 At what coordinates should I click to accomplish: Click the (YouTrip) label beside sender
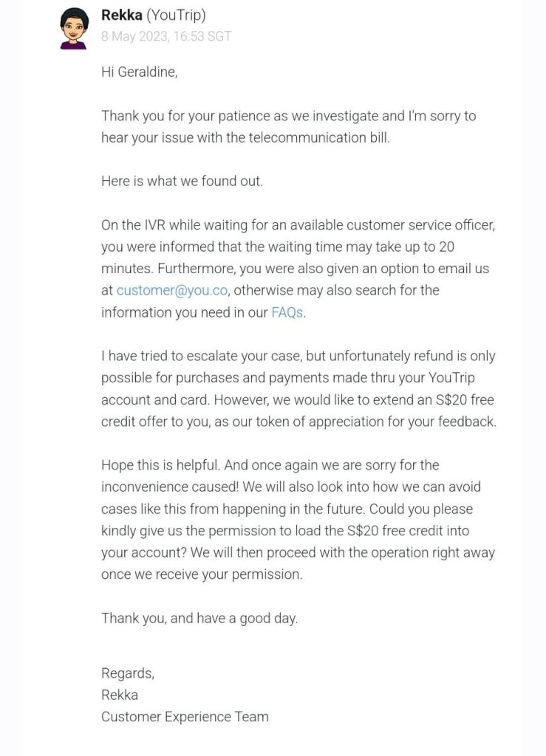(176, 16)
